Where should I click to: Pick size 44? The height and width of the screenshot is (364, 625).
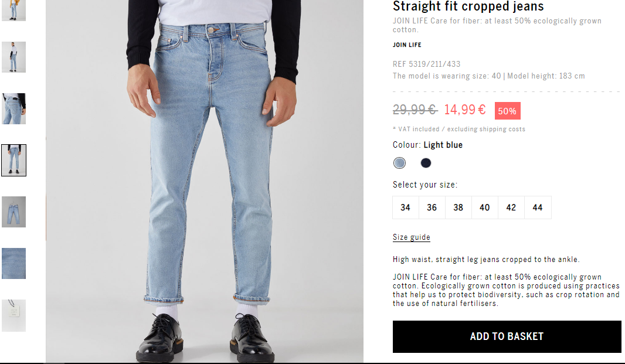point(538,207)
